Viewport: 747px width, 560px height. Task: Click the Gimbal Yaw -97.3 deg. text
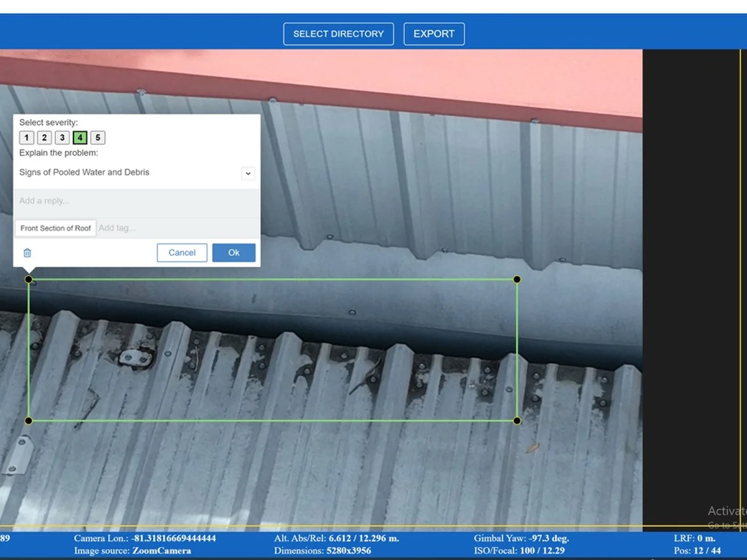[522, 538]
